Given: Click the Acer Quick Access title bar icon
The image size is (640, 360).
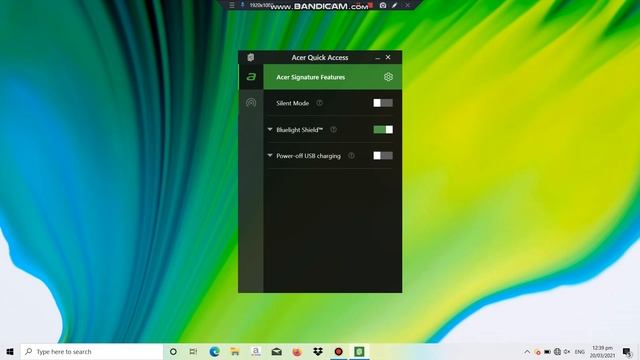Looking at the screenshot, I should pyautogui.click(x=251, y=58).
